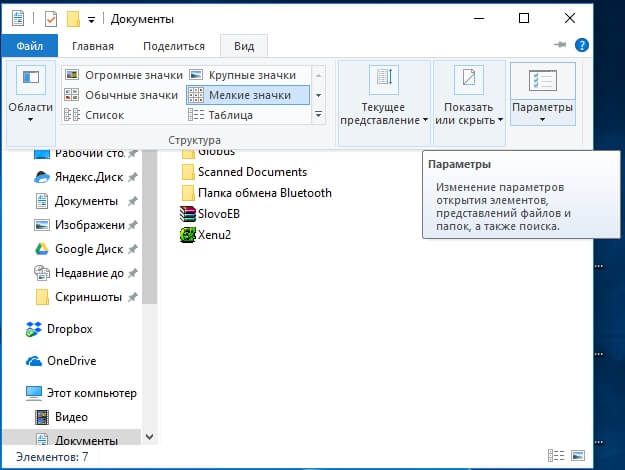This screenshot has height=470, width=625.
Task: Click the Видео filmstrip icon
Action: (42, 417)
